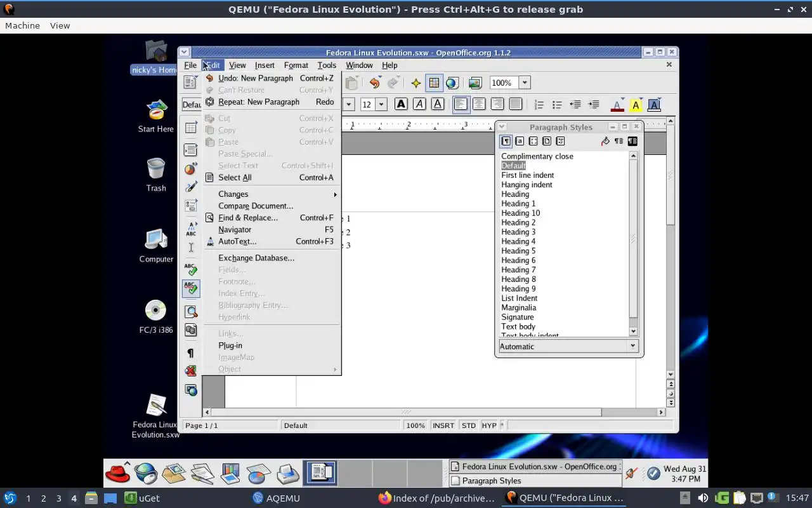
Task: Click the Show Draw Functions pencil icon
Action: (x=191, y=187)
